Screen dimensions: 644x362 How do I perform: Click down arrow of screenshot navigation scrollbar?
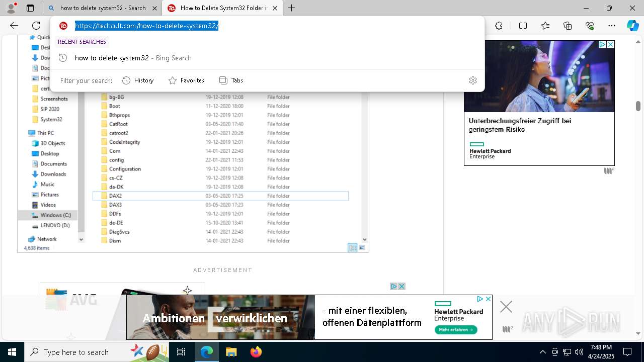82,240
